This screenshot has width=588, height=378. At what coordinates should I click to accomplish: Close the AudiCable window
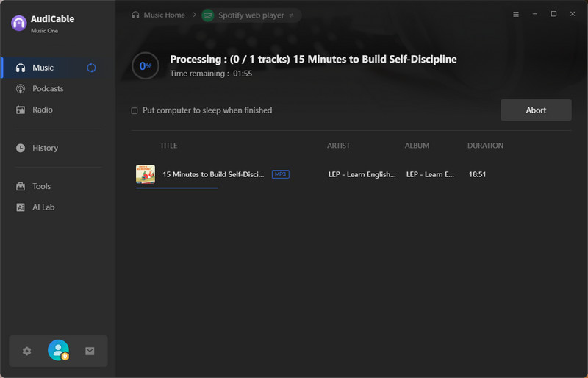click(573, 14)
